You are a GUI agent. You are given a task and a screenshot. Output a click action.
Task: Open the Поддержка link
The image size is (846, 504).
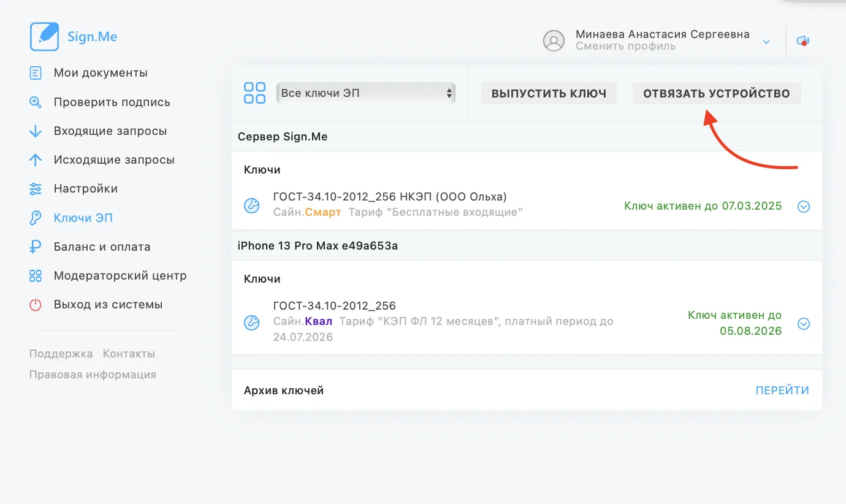61,354
